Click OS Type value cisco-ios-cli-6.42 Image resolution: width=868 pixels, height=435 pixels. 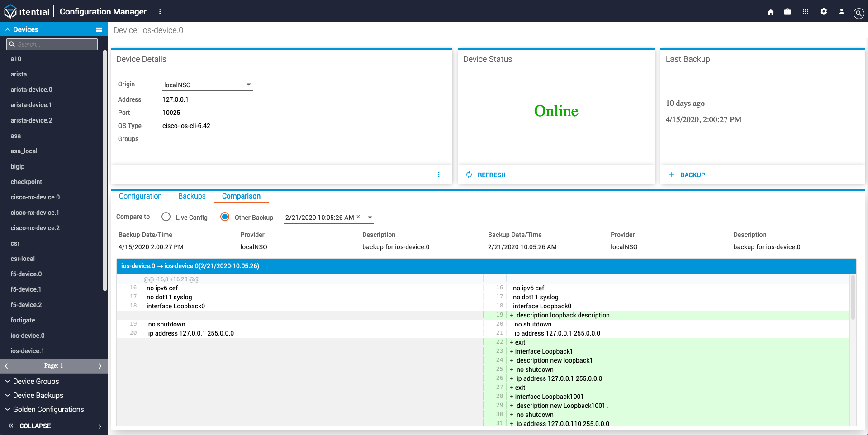pos(186,126)
